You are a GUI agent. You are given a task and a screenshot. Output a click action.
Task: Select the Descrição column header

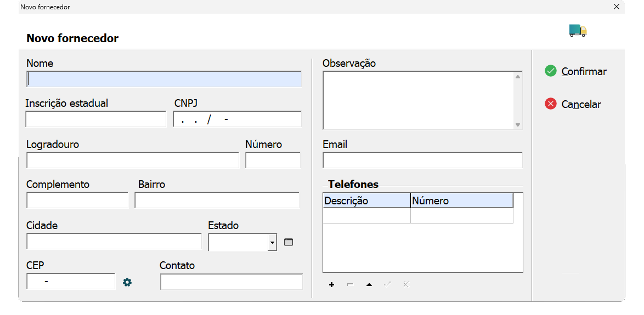[367, 201]
